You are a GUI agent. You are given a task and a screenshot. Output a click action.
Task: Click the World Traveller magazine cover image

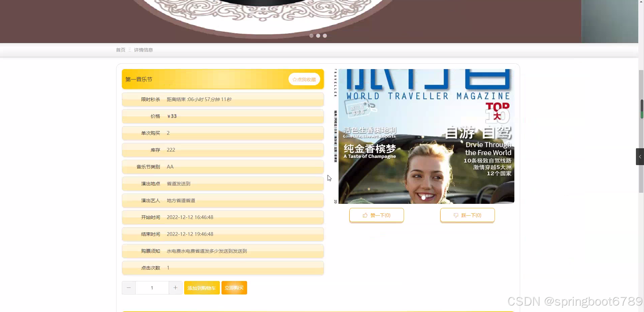pos(424,136)
